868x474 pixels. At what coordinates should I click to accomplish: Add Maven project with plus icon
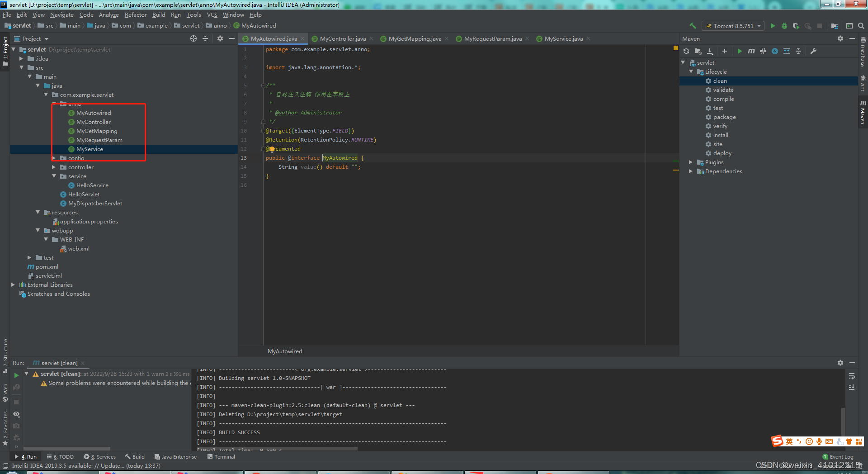click(725, 51)
